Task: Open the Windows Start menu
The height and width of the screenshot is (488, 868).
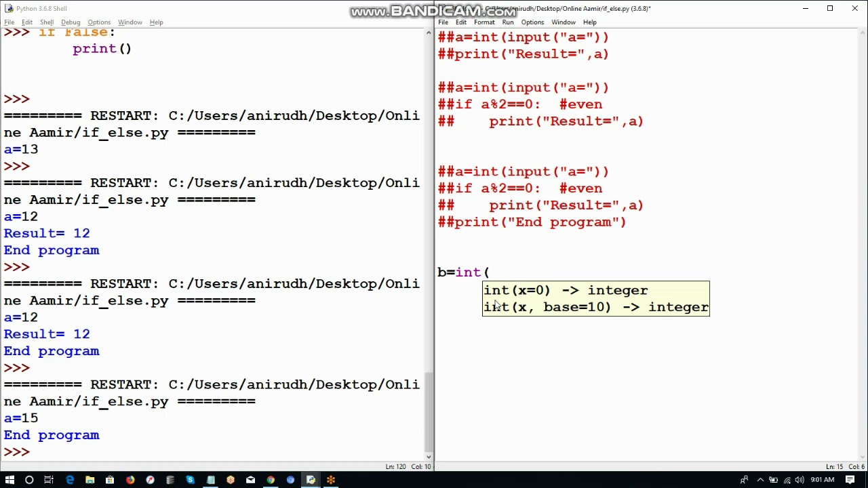Action: click(x=9, y=480)
